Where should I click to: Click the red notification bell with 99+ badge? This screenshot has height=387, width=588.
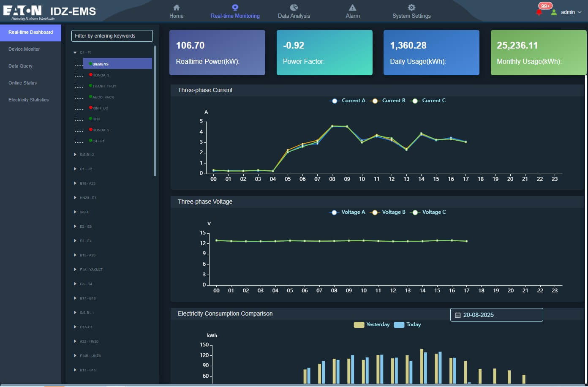click(x=539, y=12)
